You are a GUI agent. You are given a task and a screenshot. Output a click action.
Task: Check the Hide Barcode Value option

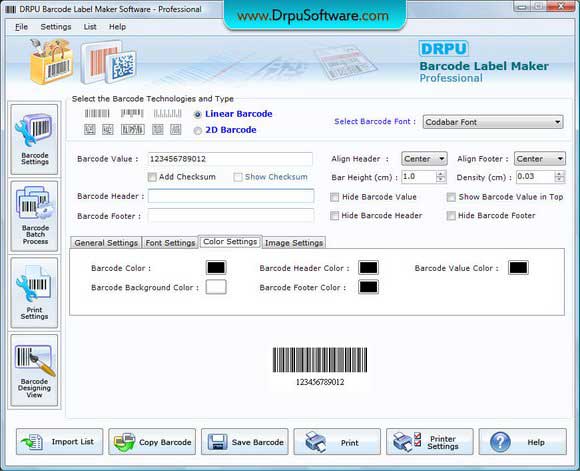coord(334,197)
